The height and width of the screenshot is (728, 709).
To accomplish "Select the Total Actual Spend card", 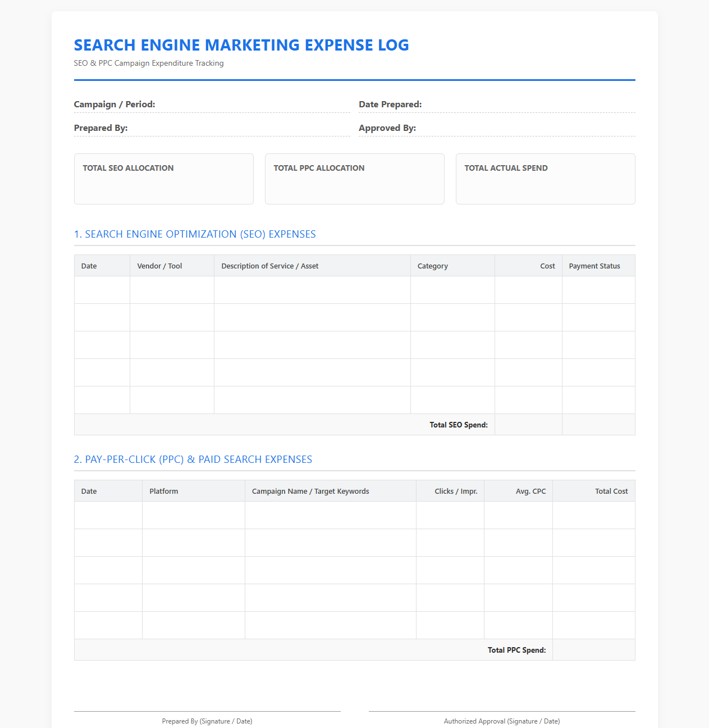I will (546, 179).
